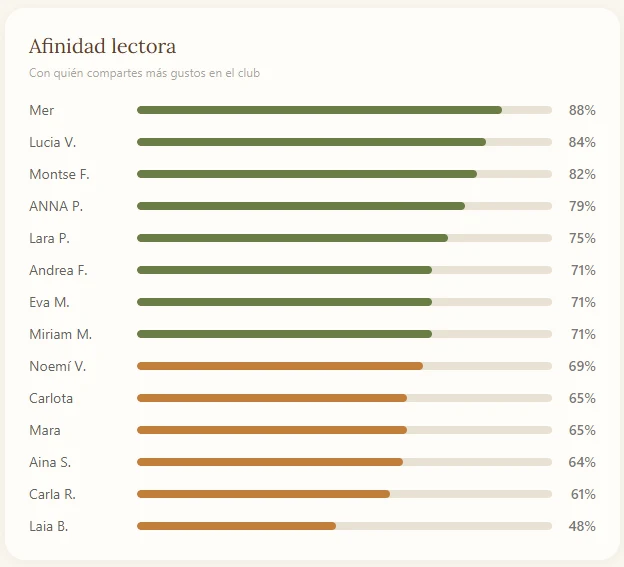This screenshot has height=567, width=624.
Task: Click Mara's 65% percentage value
Action: click(582, 430)
